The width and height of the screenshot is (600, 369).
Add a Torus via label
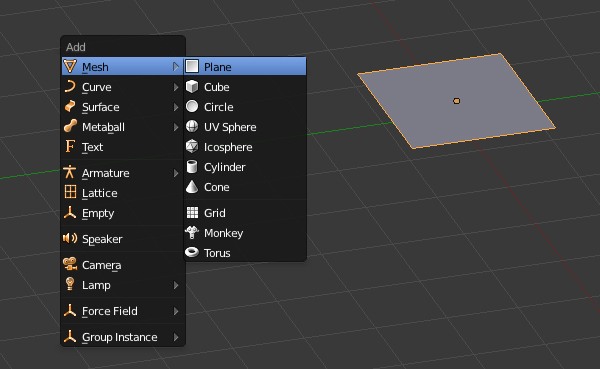[x=217, y=253]
